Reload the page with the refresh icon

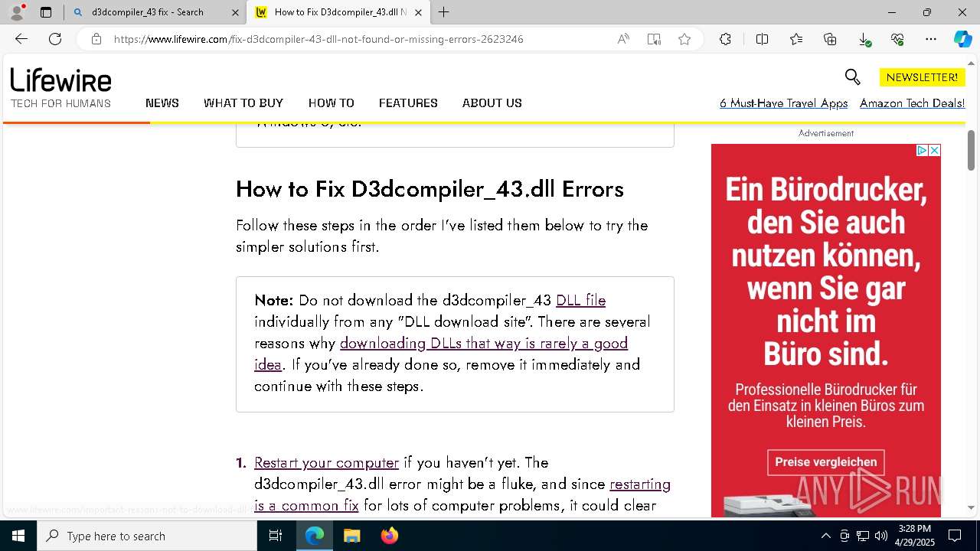[x=55, y=39]
